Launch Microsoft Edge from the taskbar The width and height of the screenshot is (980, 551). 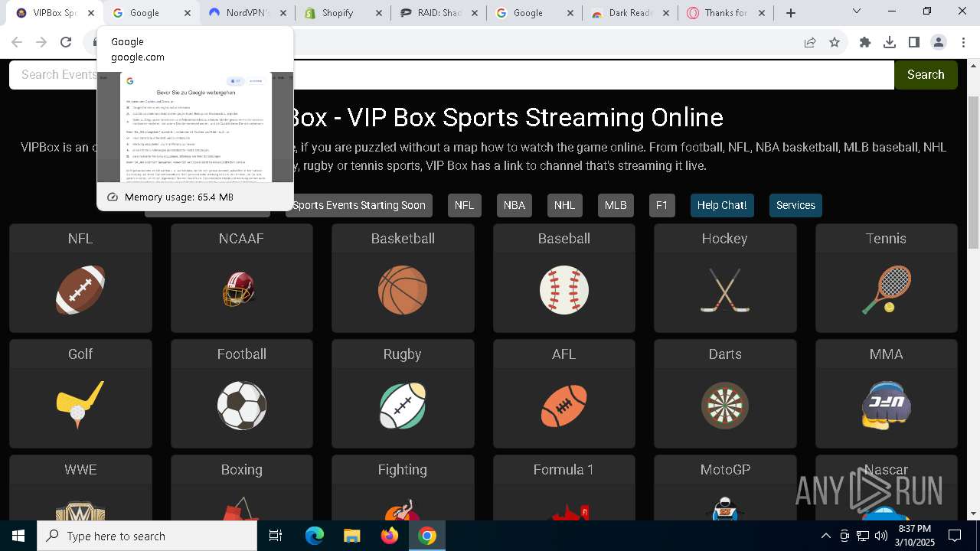tap(315, 536)
